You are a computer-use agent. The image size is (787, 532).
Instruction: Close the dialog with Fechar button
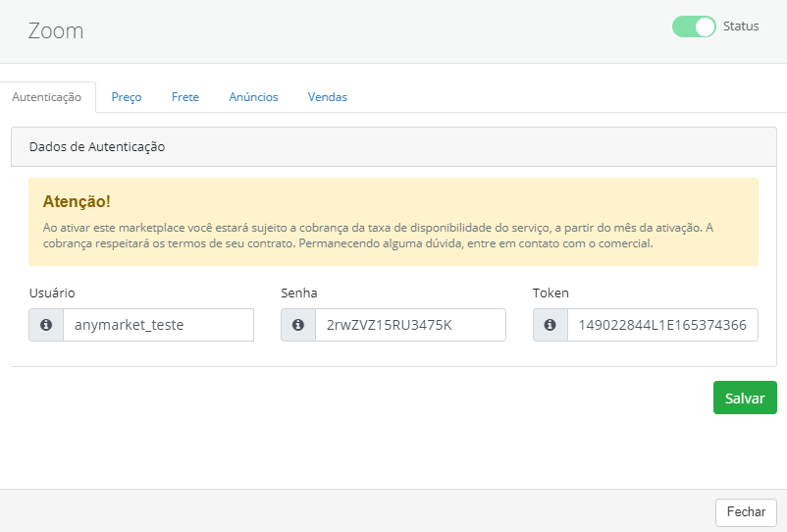click(x=746, y=512)
